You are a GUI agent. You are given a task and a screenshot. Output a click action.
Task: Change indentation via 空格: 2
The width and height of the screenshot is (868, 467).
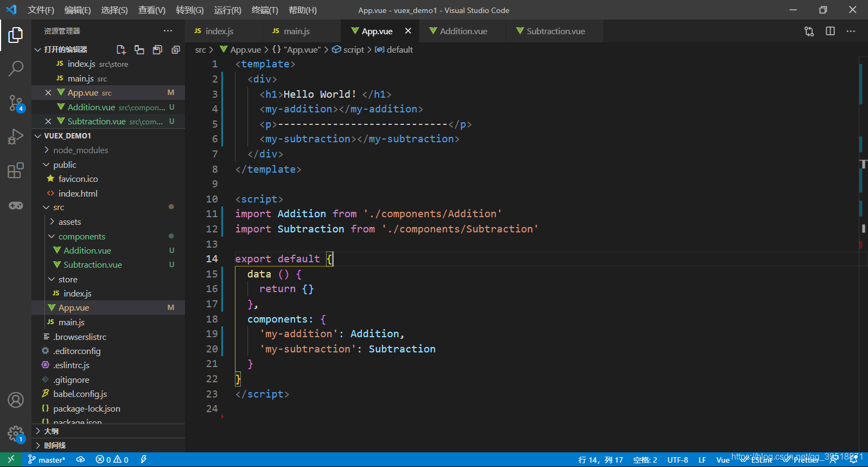click(645, 459)
